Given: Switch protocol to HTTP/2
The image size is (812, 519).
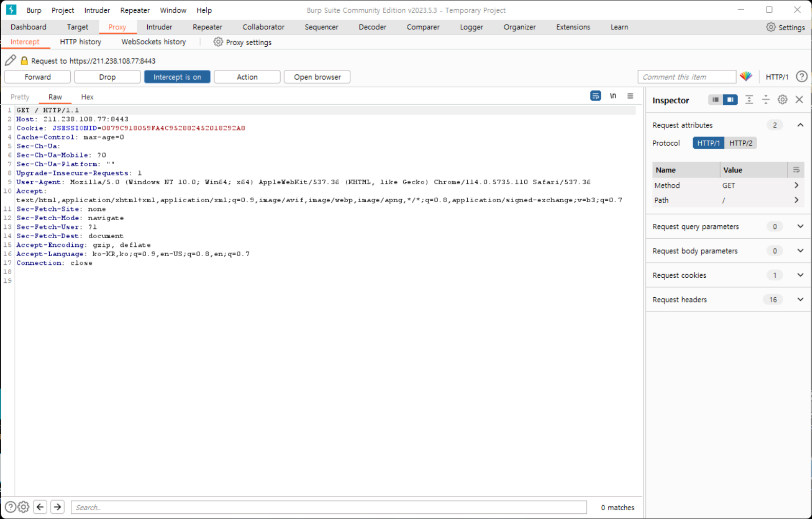Looking at the screenshot, I should pyautogui.click(x=740, y=143).
